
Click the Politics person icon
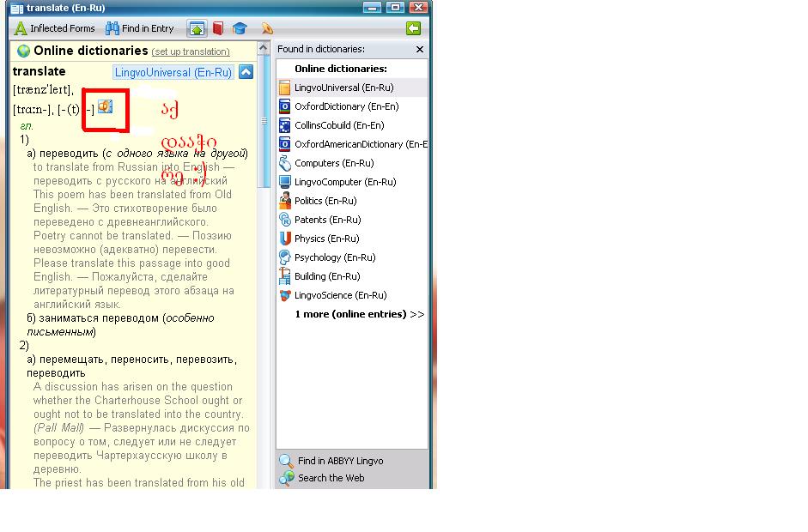coord(284,201)
